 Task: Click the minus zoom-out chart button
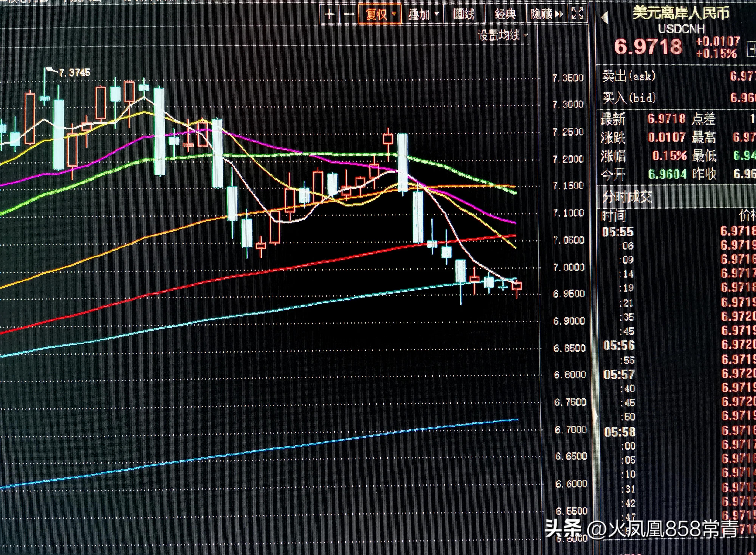[x=349, y=14]
